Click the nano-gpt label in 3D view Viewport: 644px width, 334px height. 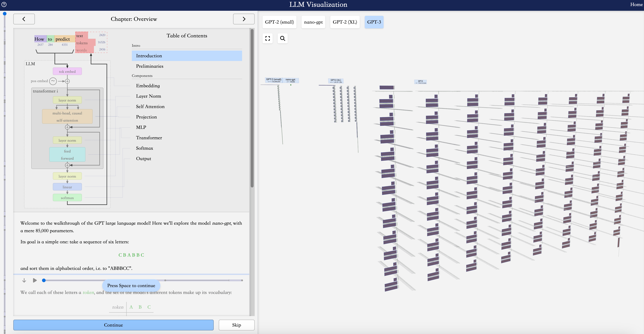[x=291, y=80]
